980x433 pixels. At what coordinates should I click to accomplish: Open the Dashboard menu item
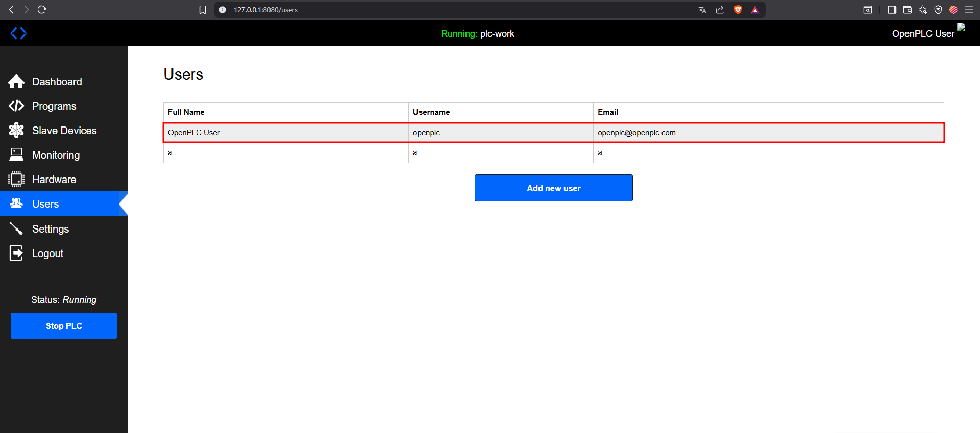57,82
